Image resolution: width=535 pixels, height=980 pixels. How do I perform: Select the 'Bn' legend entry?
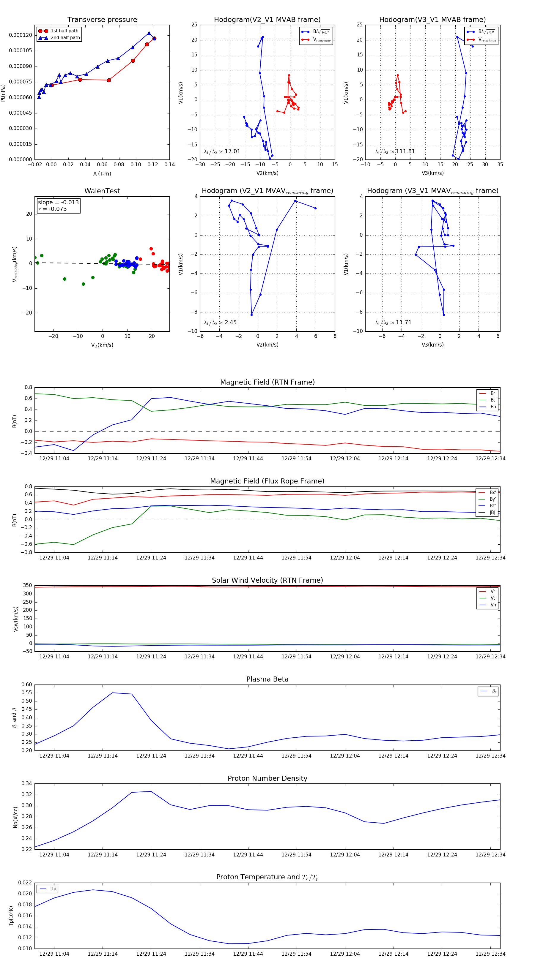[x=487, y=407]
